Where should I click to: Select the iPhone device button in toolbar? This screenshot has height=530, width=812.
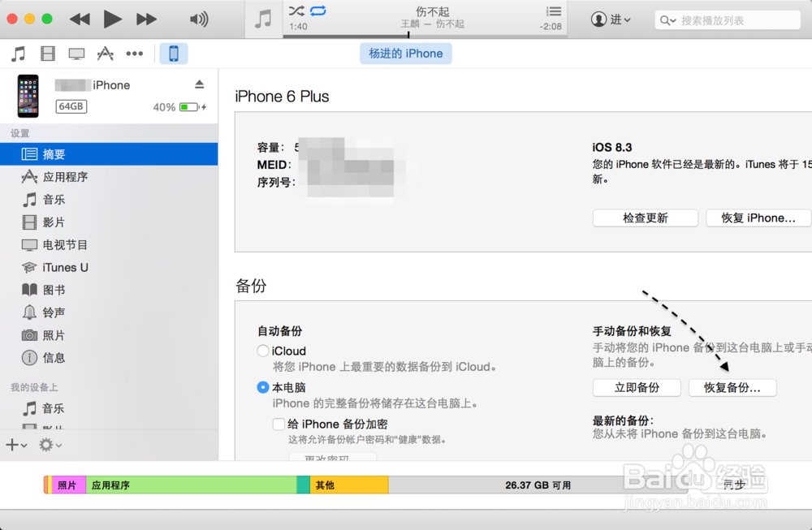coord(174,54)
